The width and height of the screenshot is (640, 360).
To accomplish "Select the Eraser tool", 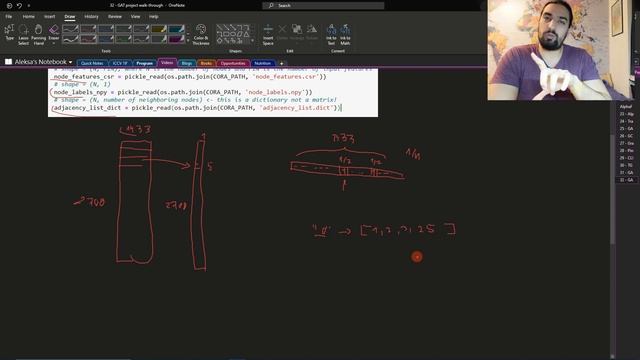I will tap(53, 32).
